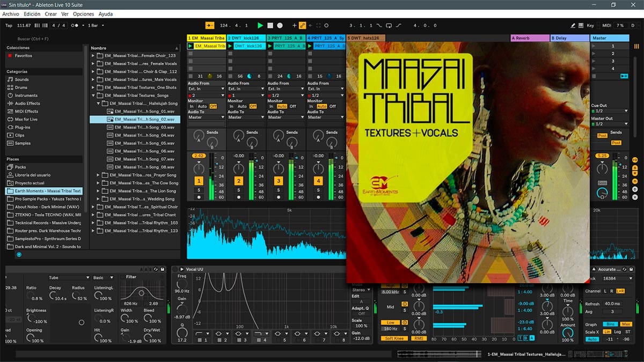This screenshot has width=644, height=362.
Task: Toggle the Automation Arm button
Action: 303,25
